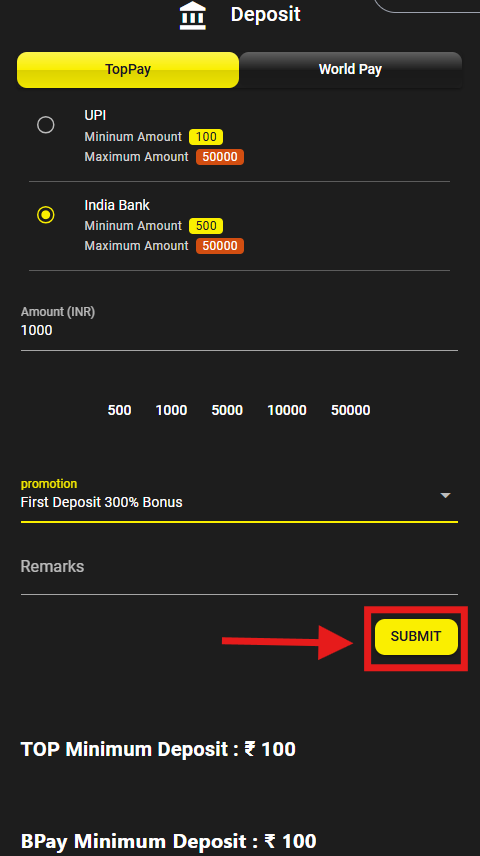This screenshot has width=480, height=856.
Task: Select the UPI radio button
Action: tap(45, 125)
